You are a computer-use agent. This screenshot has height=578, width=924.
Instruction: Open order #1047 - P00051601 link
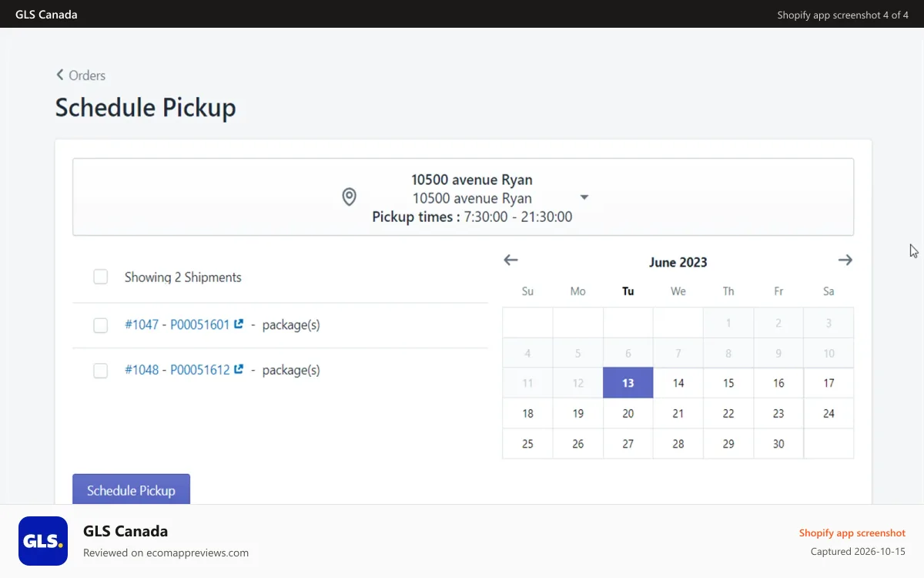point(177,325)
